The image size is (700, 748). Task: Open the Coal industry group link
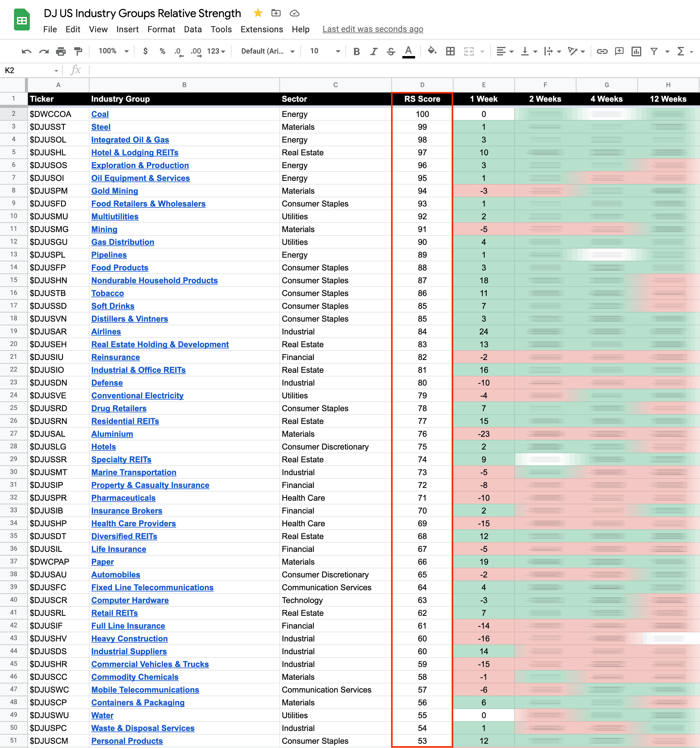[x=100, y=114]
